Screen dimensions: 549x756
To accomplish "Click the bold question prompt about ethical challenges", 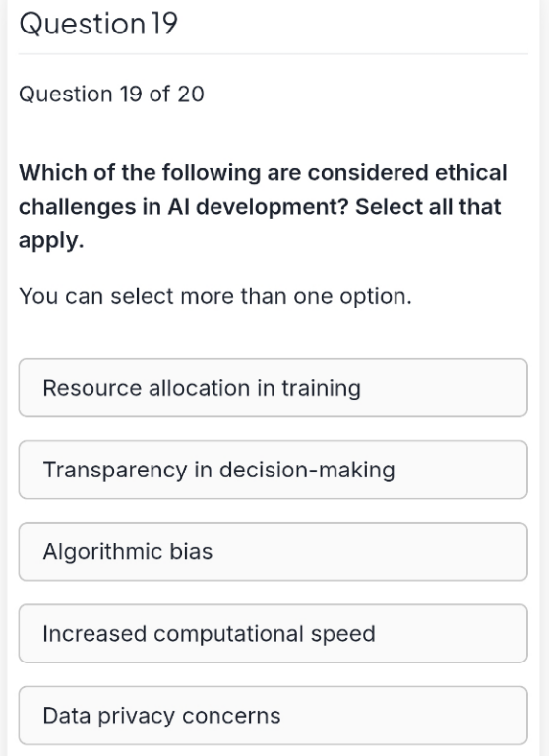I will click(263, 207).
